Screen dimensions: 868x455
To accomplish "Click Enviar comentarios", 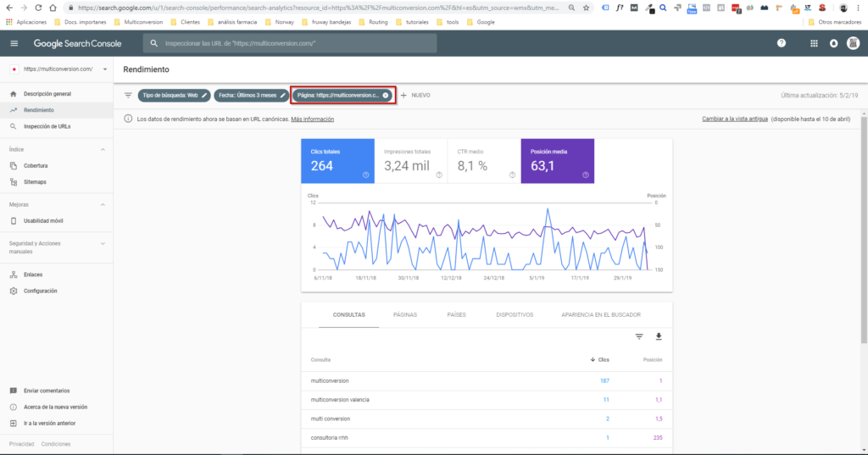I will coord(57,391).
